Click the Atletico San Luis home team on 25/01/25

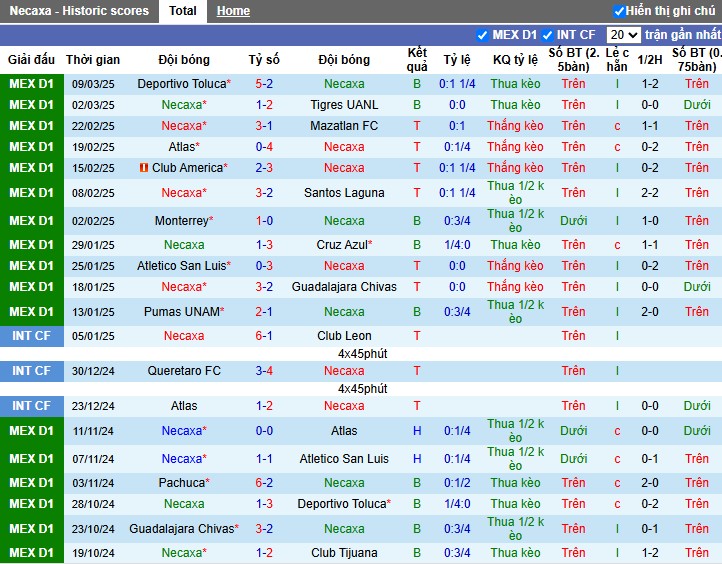click(x=184, y=266)
